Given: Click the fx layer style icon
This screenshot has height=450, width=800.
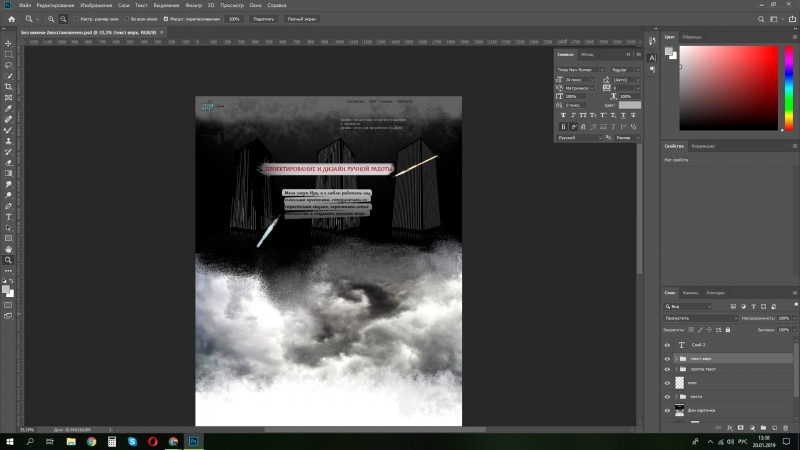Looking at the screenshot, I should coord(730,428).
